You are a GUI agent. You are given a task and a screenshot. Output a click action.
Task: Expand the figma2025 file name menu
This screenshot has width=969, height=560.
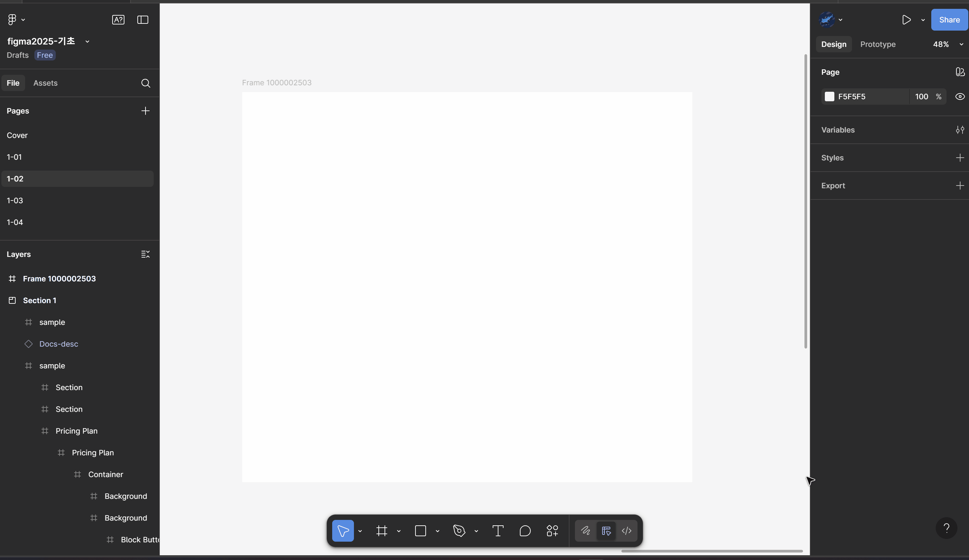pyautogui.click(x=87, y=41)
